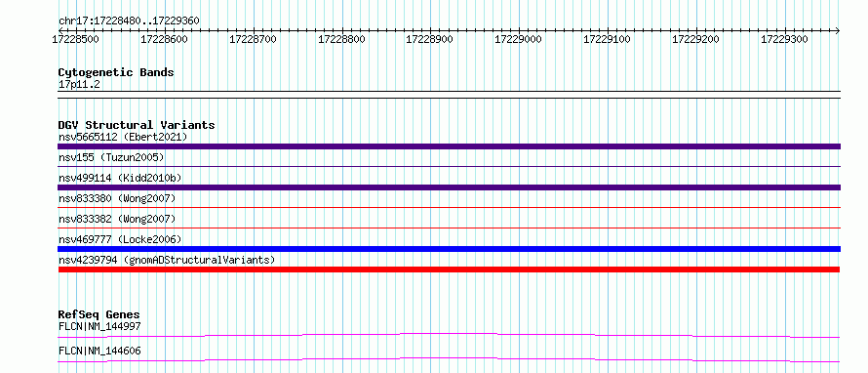
Task: Click ruler position 17228600
Action: [x=165, y=39]
